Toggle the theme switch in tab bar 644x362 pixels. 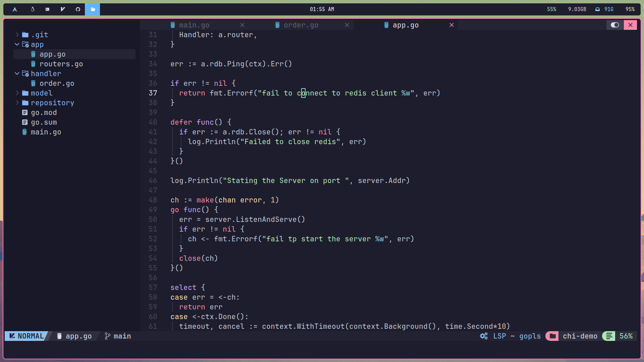point(615,25)
